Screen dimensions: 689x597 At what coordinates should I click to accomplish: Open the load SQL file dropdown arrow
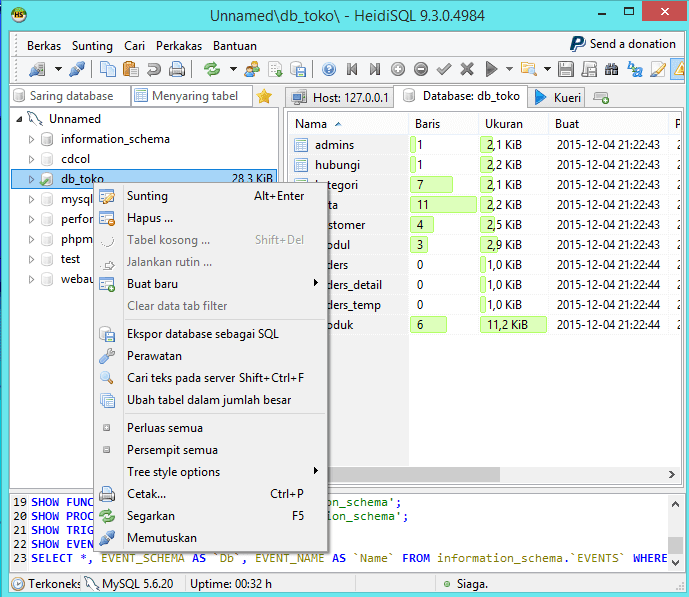tap(547, 69)
